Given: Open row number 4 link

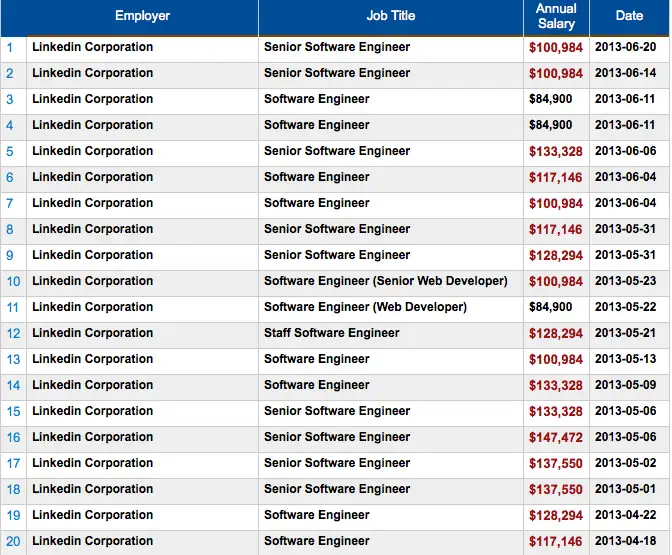Looking at the screenshot, I should coord(9,126).
